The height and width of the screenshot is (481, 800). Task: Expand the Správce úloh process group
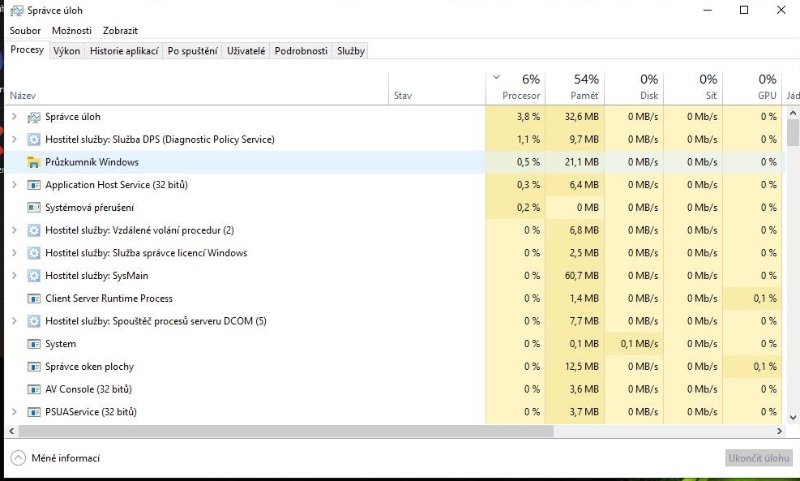pyautogui.click(x=14, y=117)
